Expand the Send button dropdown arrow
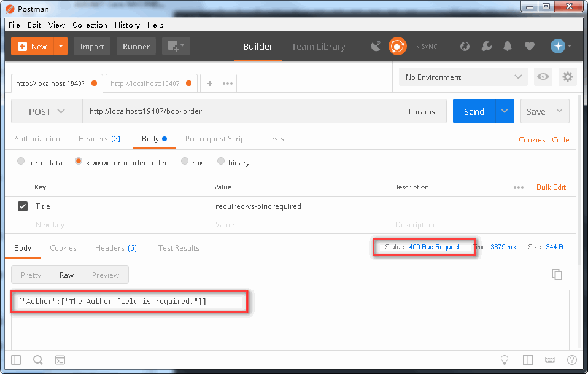Viewport: 588px width, 374px height. click(x=505, y=111)
